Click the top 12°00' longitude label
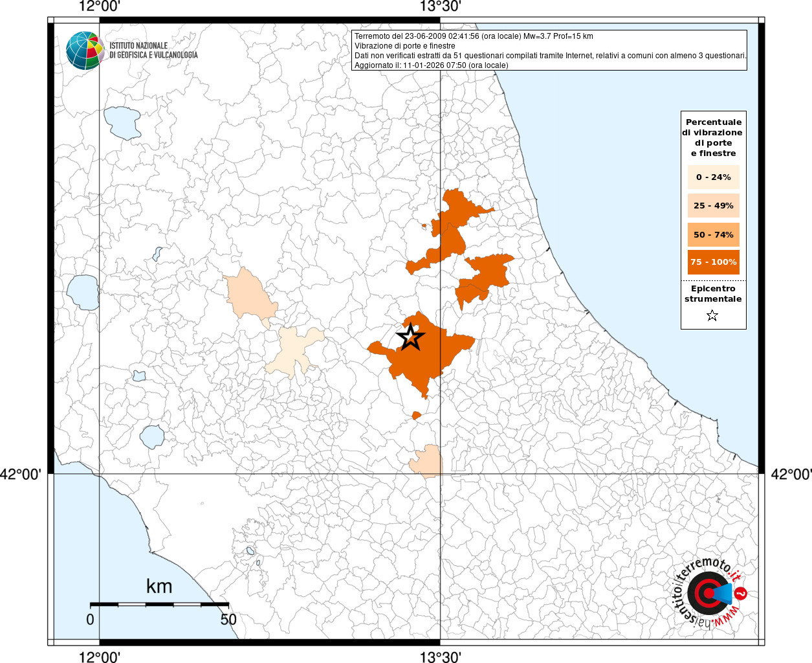812x663 pixels. pos(99,6)
